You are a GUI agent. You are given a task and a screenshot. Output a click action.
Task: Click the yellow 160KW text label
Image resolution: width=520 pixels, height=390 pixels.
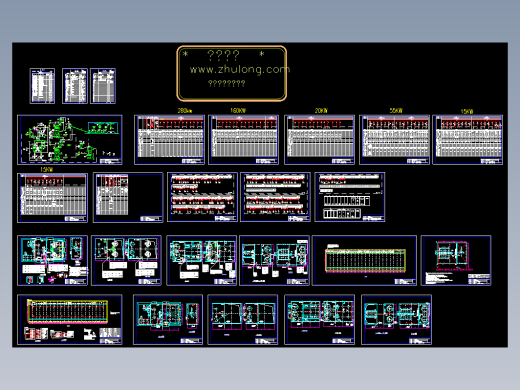coord(238,110)
